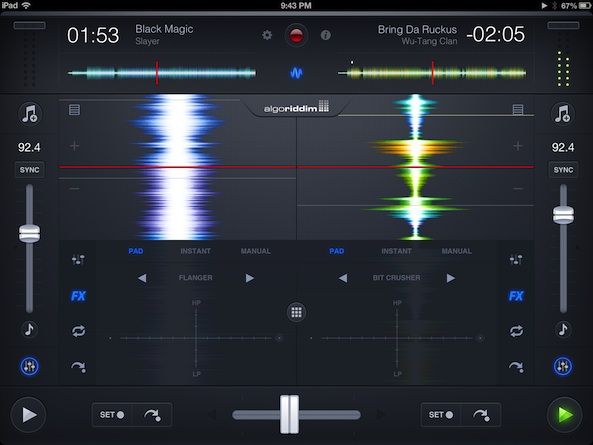This screenshot has width=593, height=445.
Task: Open the info icon at top
Action: pos(326,35)
